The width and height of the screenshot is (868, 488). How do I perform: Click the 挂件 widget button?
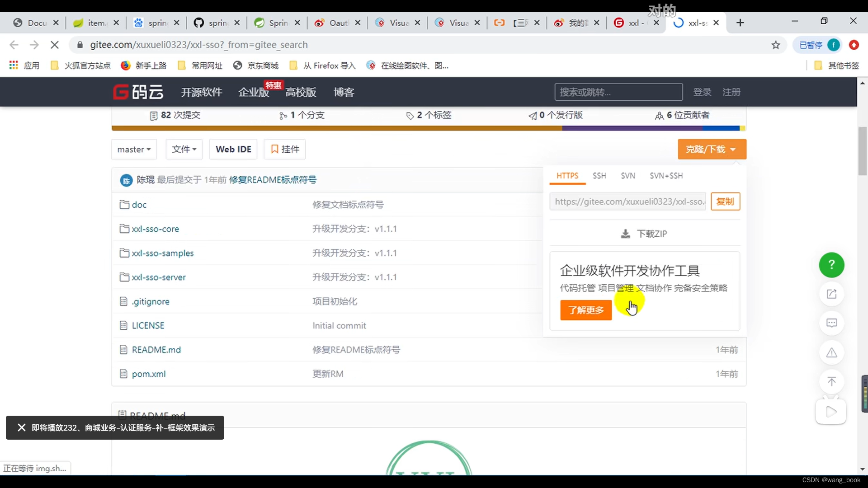pyautogui.click(x=285, y=149)
